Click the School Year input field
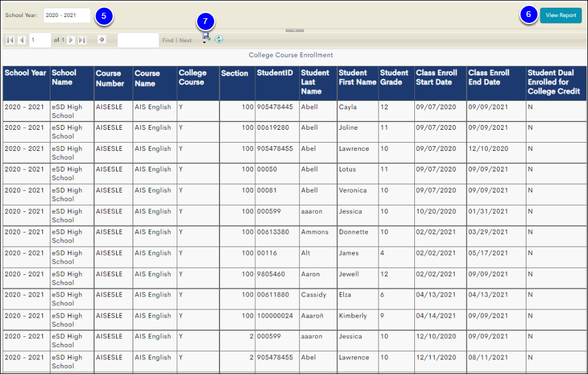 67,15
